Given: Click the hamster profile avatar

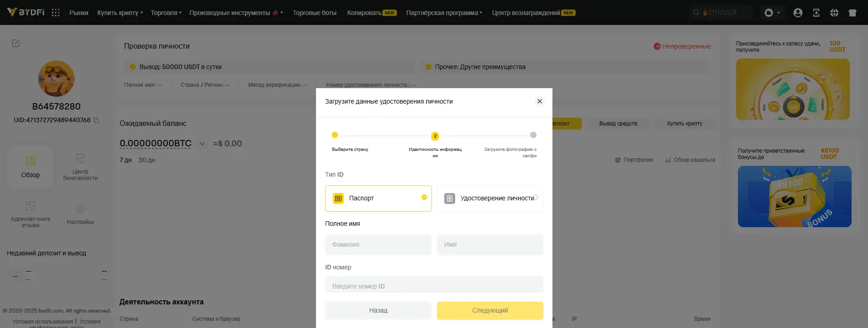Looking at the screenshot, I should pos(56,79).
